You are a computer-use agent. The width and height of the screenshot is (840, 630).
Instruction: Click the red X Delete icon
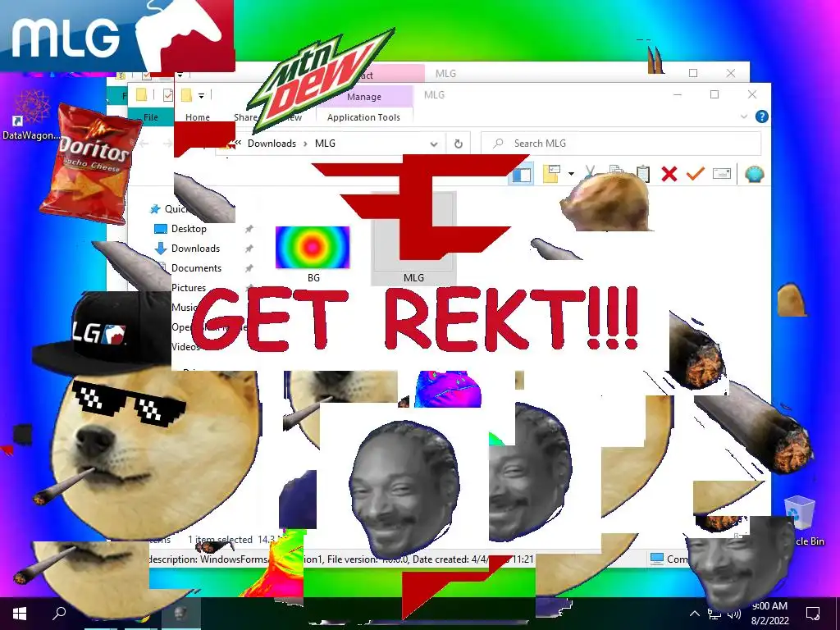pos(669,174)
